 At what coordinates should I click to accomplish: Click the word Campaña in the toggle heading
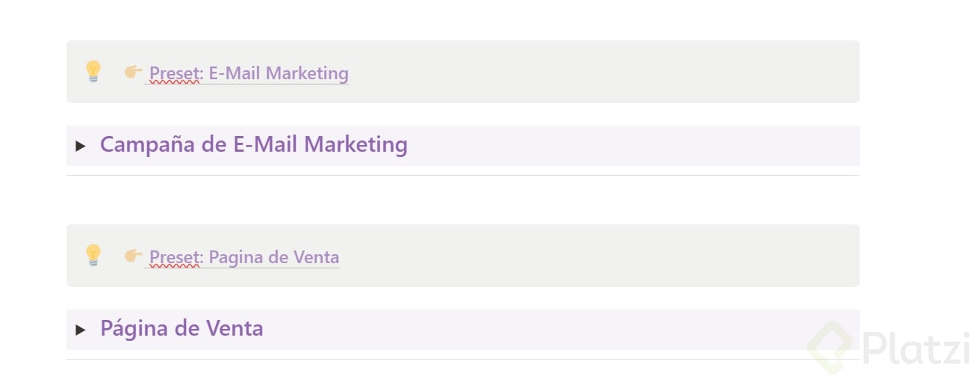click(147, 144)
